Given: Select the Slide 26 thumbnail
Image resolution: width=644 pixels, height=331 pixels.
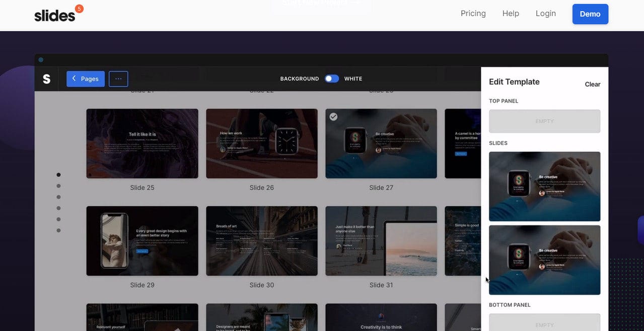Looking at the screenshot, I should (262, 143).
